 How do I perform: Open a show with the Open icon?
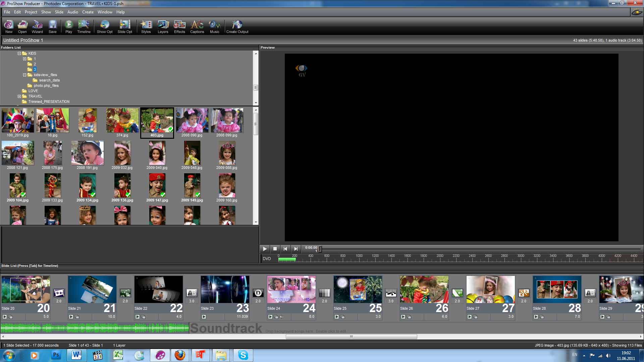22,26
